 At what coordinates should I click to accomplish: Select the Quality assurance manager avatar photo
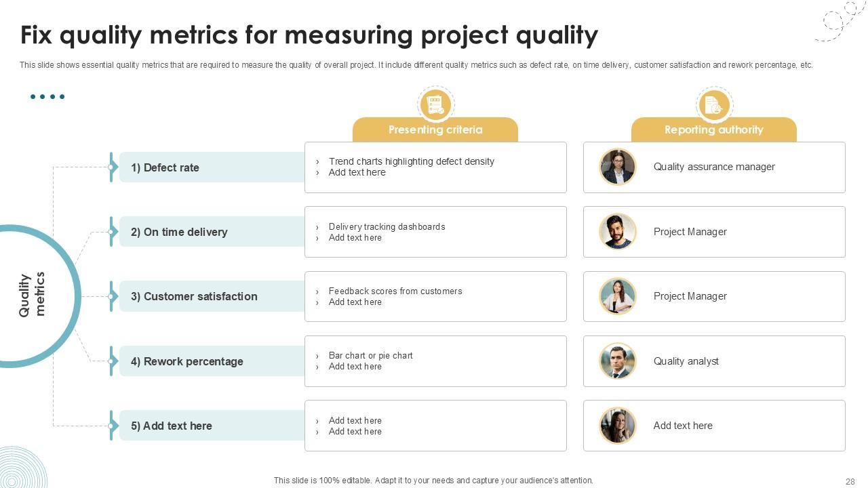coord(617,167)
